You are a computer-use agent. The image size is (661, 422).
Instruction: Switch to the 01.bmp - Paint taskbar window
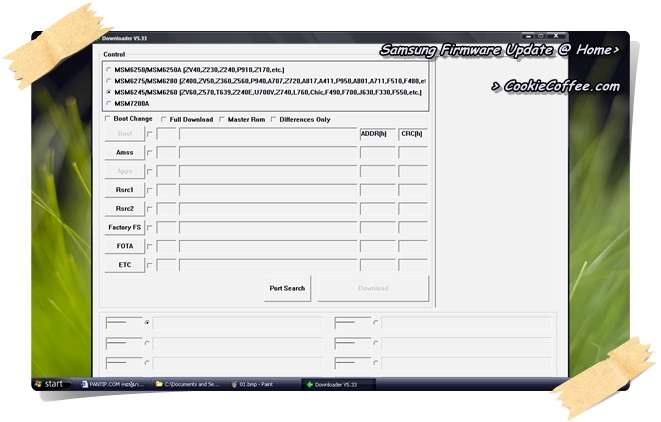coord(253,384)
